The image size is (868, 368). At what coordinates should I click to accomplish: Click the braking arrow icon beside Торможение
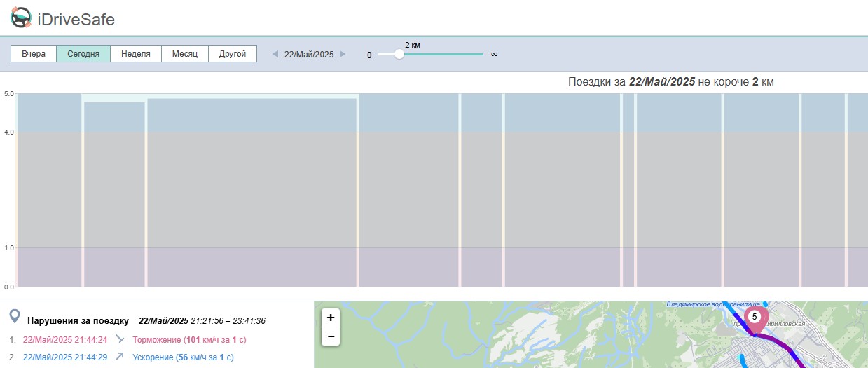(x=120, y=339)
